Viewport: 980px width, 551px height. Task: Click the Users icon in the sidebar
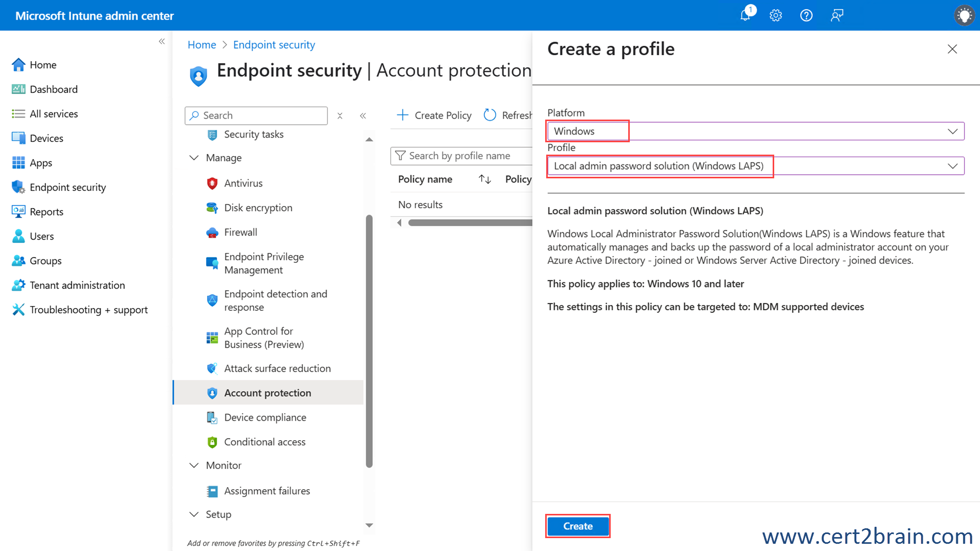(19, 236)
